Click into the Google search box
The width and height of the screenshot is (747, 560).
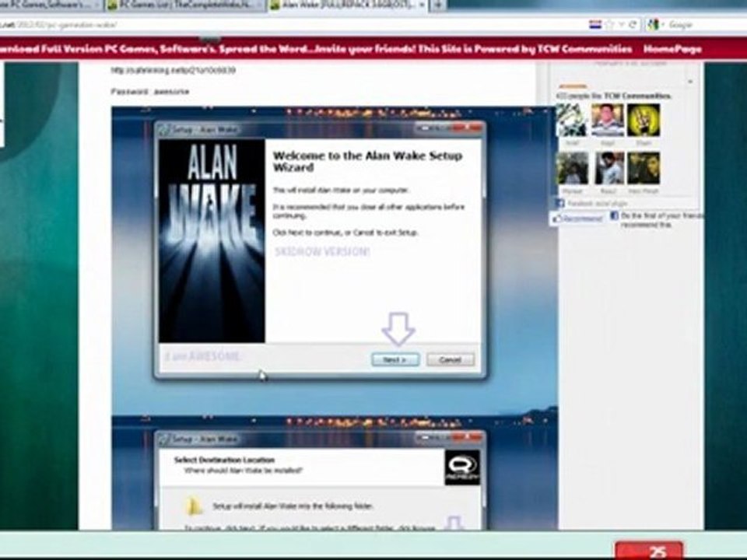706,24
